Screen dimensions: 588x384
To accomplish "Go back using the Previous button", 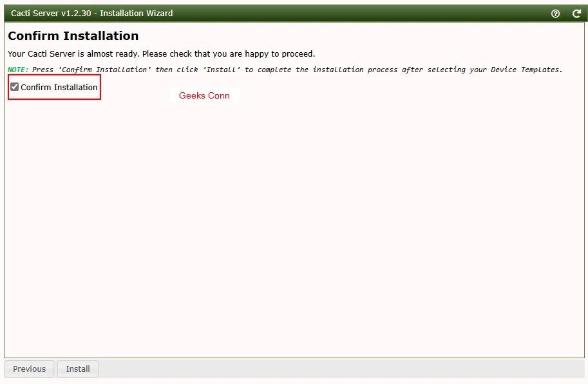I will coord(29,369).
